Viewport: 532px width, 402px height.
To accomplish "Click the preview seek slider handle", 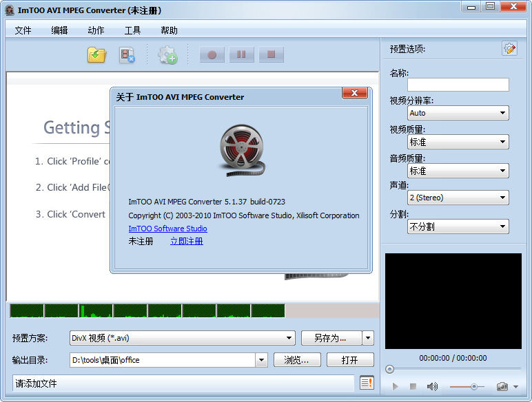I will (389, 369).
